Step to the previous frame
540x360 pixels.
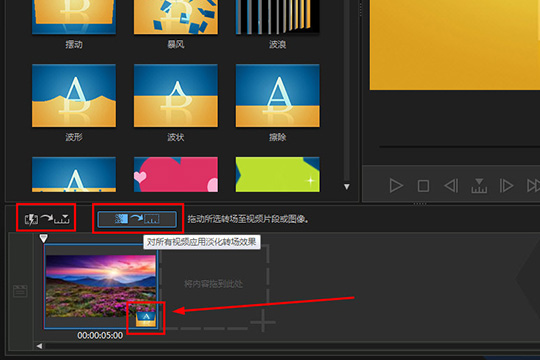(451, 186)
